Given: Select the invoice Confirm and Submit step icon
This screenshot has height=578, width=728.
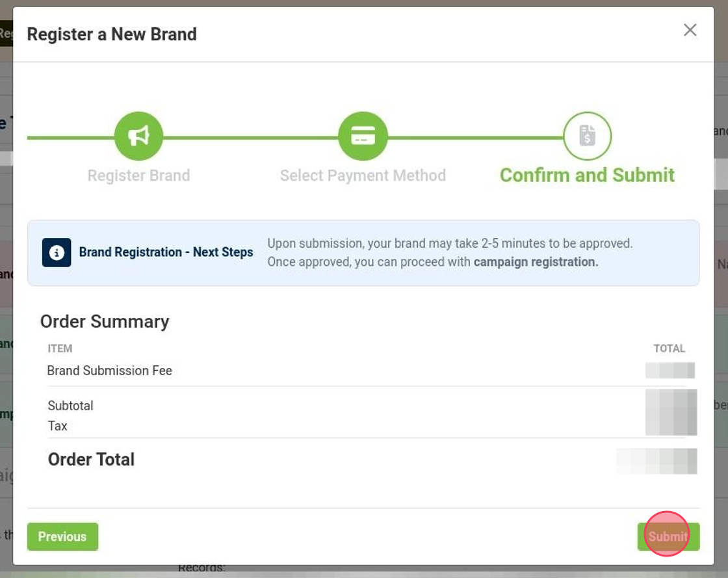Looking at the screenshot, I should (x=587, y=137).
